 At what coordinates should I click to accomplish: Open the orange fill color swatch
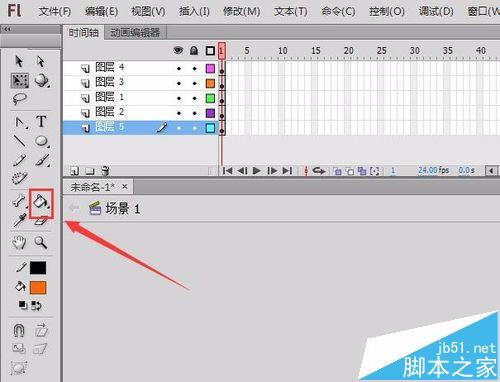click(x=38, y=288)
